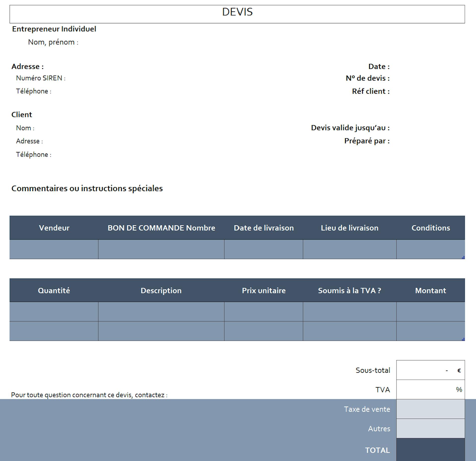476x461 pixels.
Task: Click the first Soumis à la TVA cell
Action: coord(350,312)
